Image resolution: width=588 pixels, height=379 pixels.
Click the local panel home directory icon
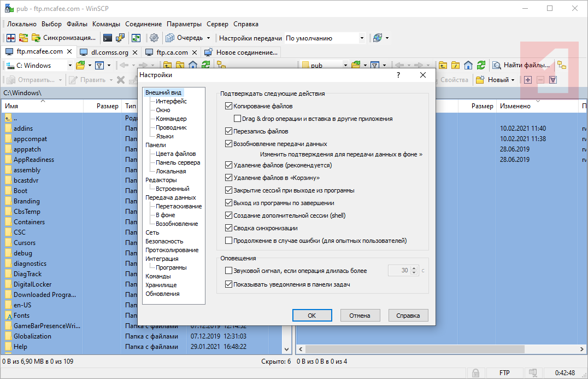tap(193, 65)
